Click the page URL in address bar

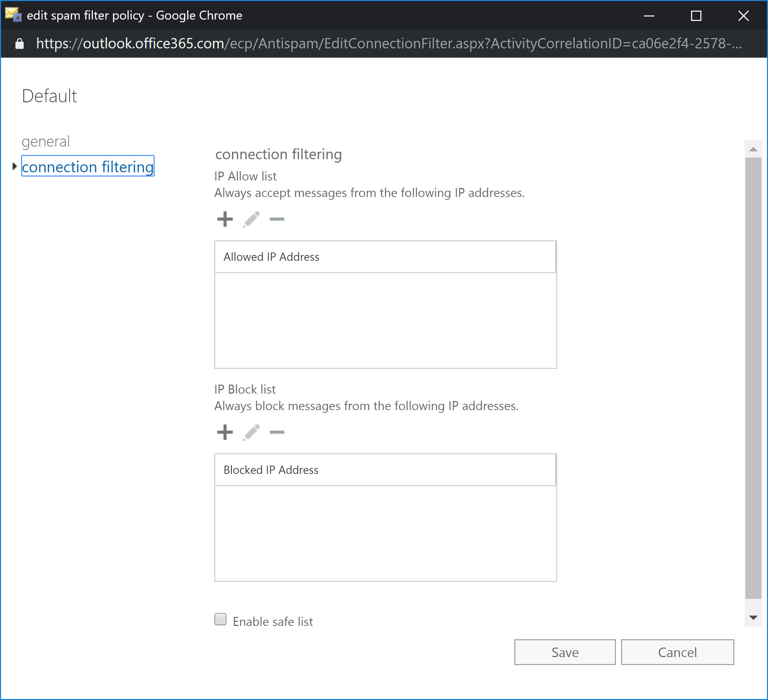tap(389, 44)
